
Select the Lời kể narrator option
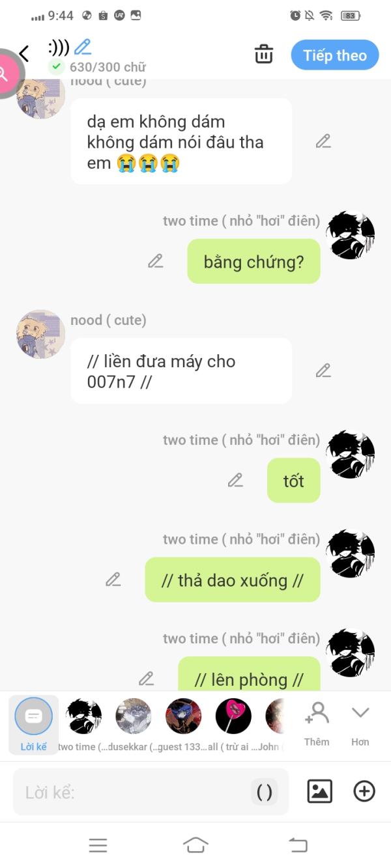33,724
